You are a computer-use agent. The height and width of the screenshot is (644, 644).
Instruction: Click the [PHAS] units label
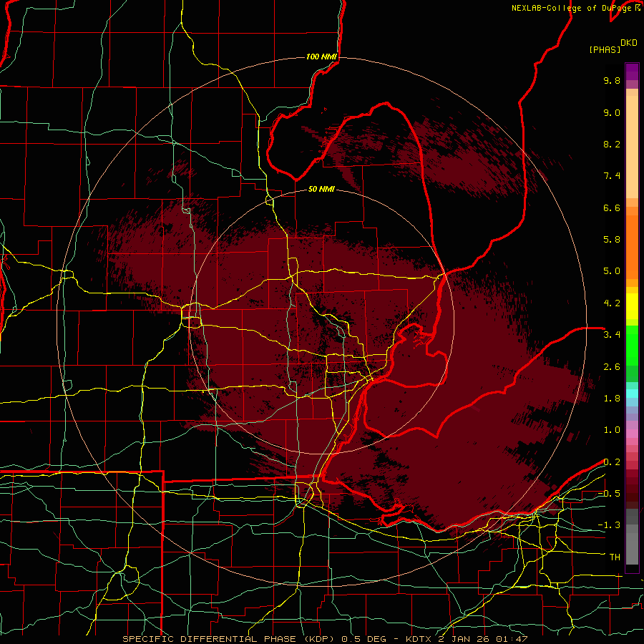[x=605, y=49]
